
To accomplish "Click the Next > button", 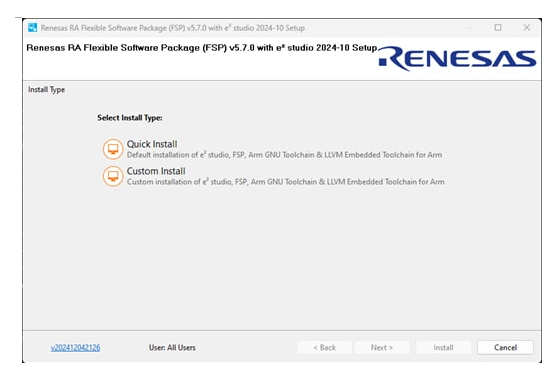I will 382,348.
